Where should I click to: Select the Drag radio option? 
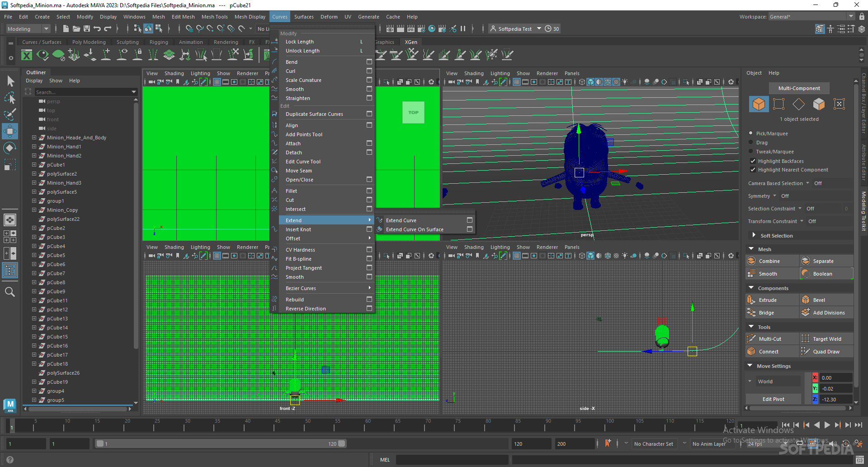(x=751, y=142)
